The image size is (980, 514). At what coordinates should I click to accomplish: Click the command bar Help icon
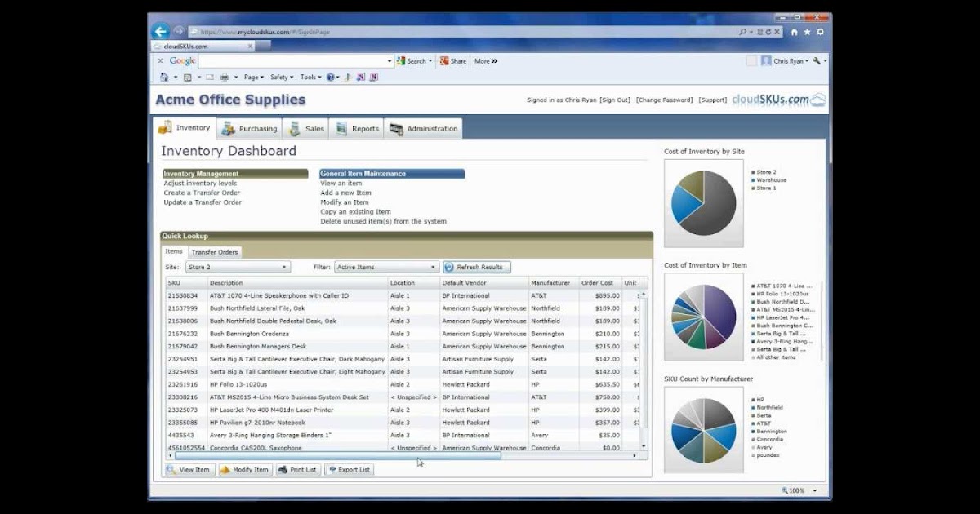pyautogui.click(x=332, y=78)
